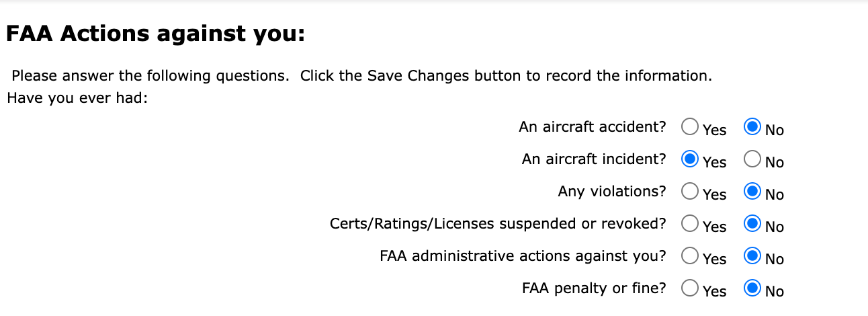
Task: Select No for FAA administrative actions
Action: [752, 256]
